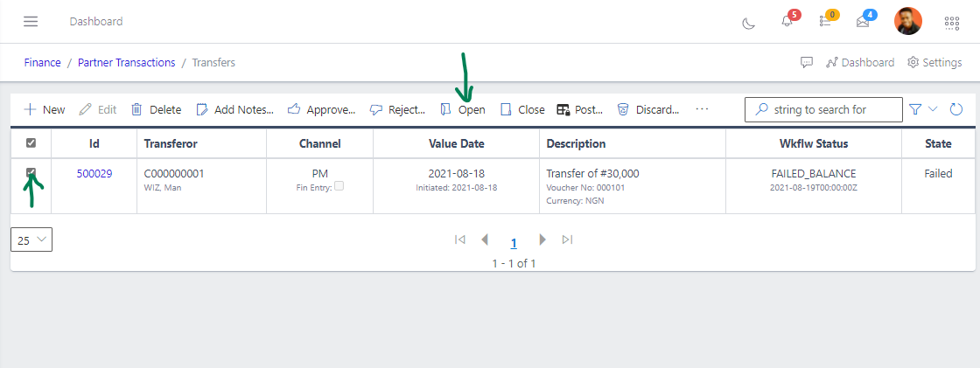Screen dimensions: 980x368
Task: Click the Dashboard title in header
Action: tap(96, 21)
